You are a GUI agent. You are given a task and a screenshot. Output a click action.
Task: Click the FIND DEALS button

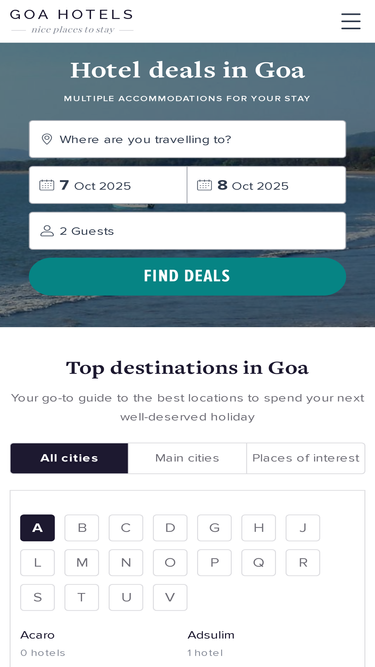(x=188, y=276)
